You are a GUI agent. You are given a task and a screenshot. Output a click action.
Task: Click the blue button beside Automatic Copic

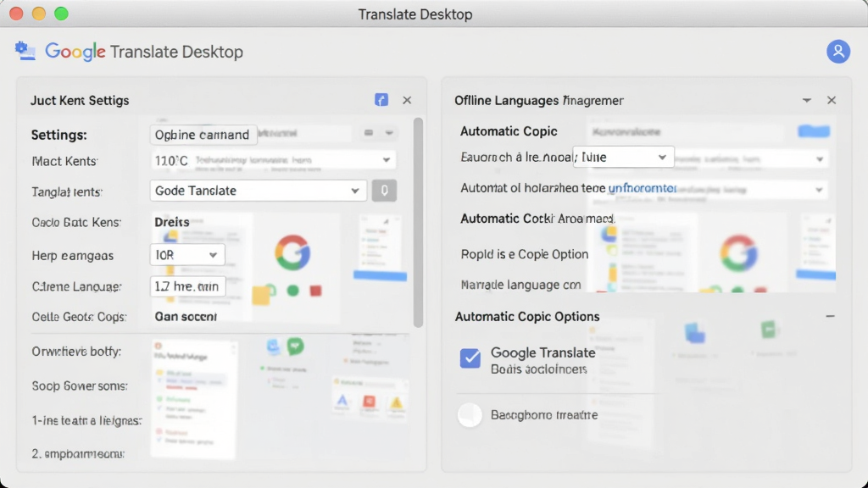tap(814, 131)
